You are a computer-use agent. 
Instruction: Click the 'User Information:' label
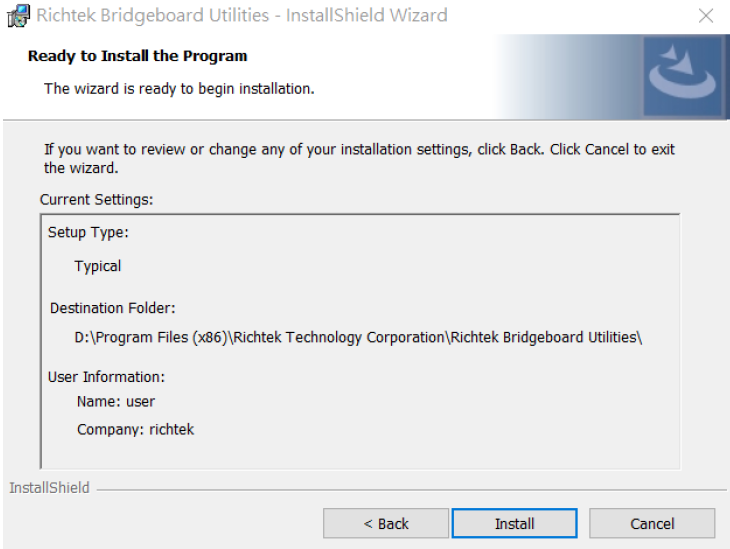click(x=107, y=377)
